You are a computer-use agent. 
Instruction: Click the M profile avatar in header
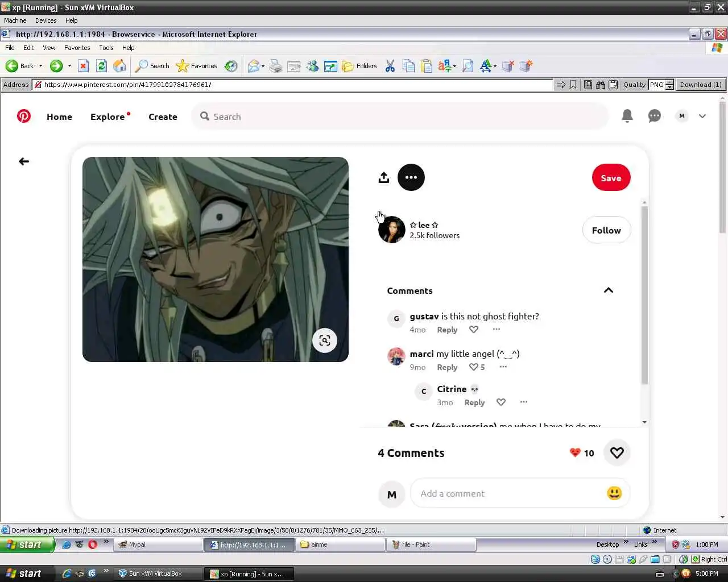[x=682, y=116]
